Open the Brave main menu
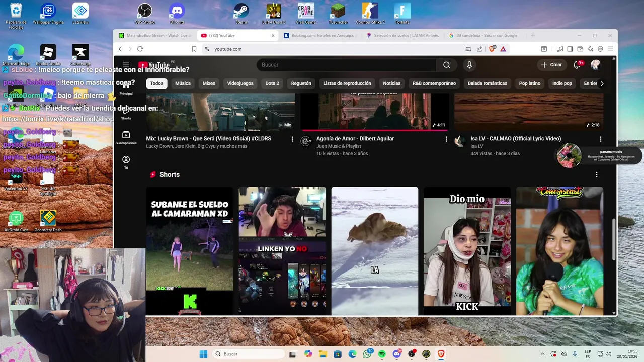This screenshot has height=362, width=644. click(x=610, y=49)
